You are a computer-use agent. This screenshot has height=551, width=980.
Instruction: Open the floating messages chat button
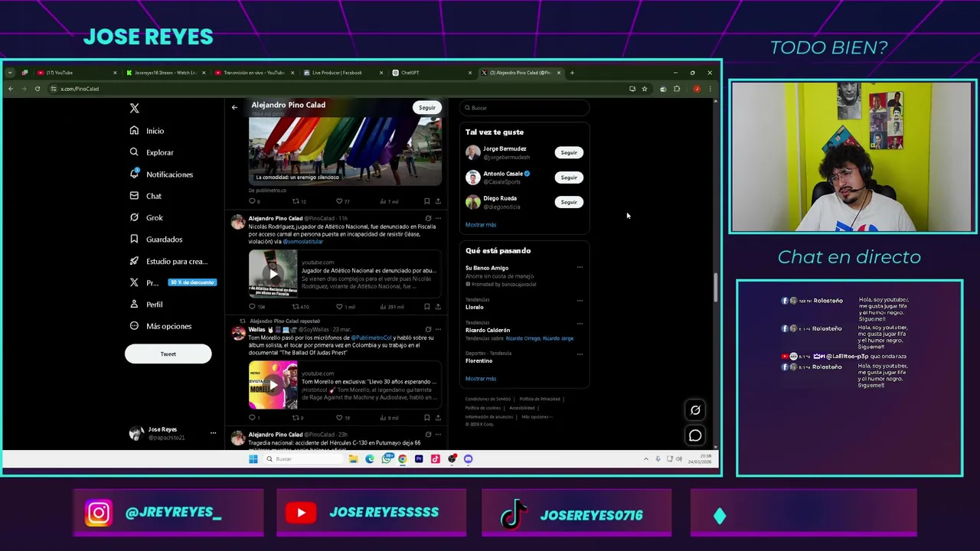click(x=695, y=435)
